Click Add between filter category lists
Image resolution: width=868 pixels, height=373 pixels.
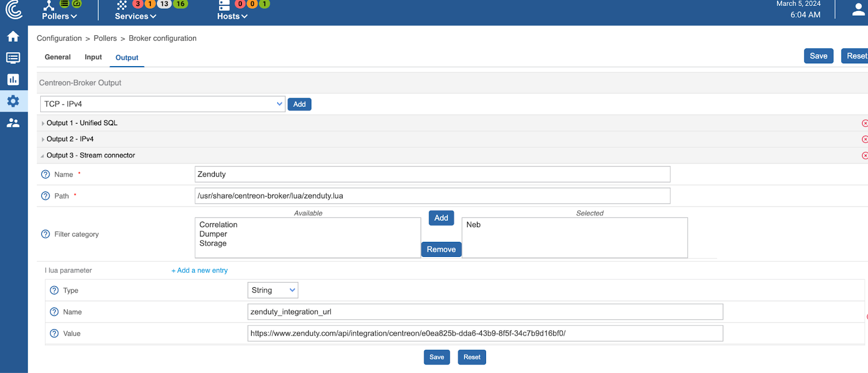coord(441,218)
